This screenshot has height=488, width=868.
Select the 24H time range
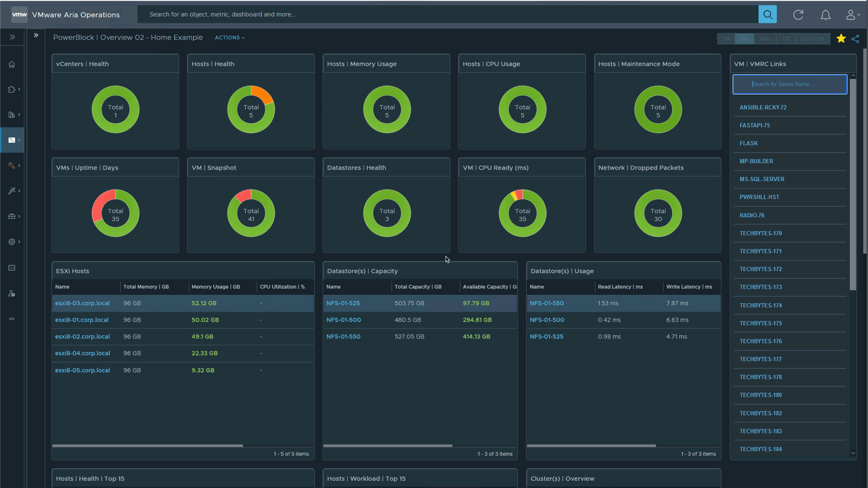[765, 39]
